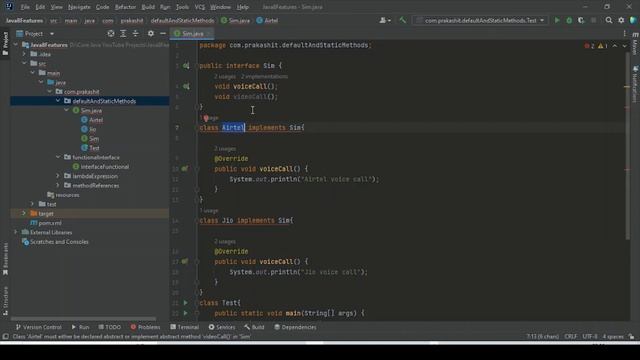
Task: Click Expand All icon in Project panel
Action: tap(123, 34)
